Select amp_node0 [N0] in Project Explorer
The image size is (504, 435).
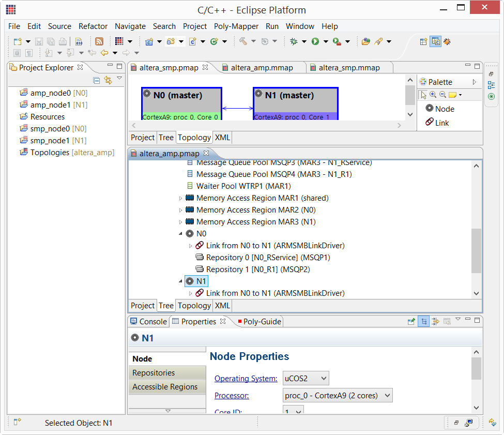[54, 93]
